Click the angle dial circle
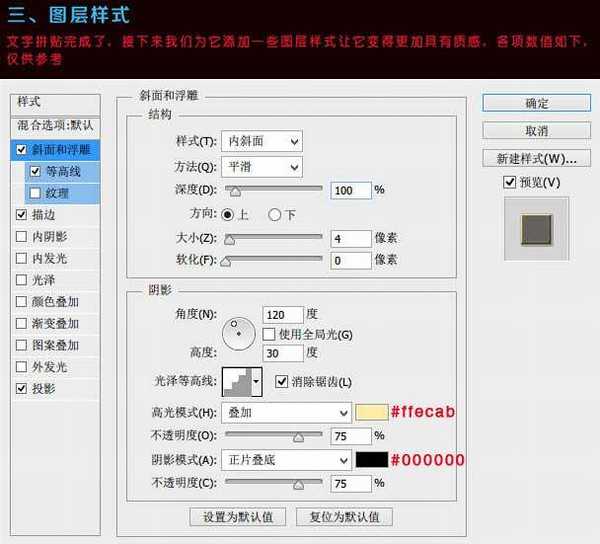The image size is (600, 544). coord(239,332)
